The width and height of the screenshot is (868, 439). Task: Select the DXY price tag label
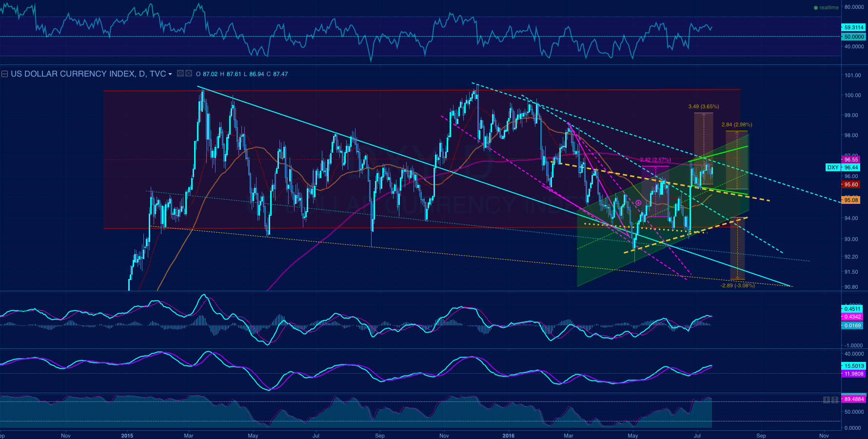click(x=833, y=167)
